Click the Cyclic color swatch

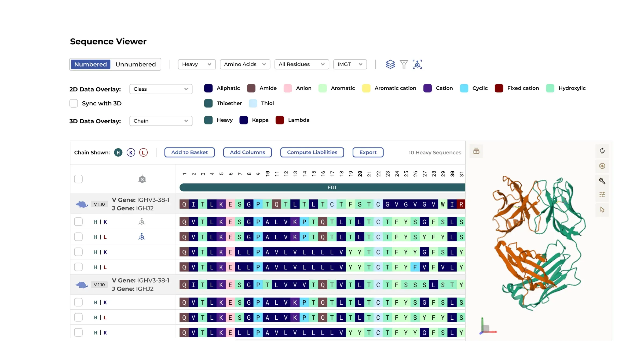(464, 88)
